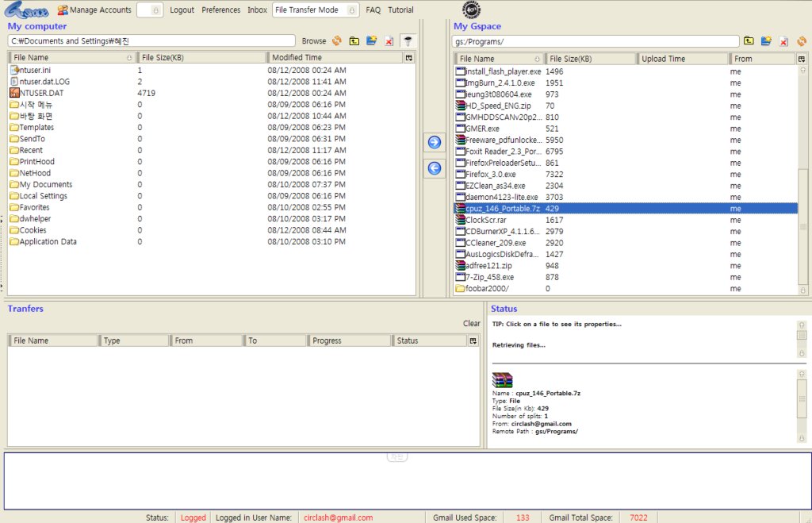Click the upload right-arrow button
The height and width of the screenshot is (523, 812).
coord(435,142)
